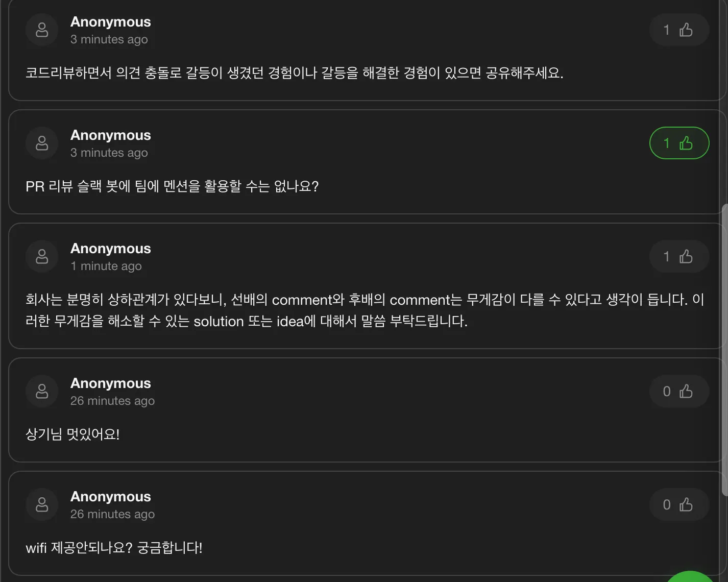Click avatar icon of code review conflict post
The image size is (728, 582).
42,30
